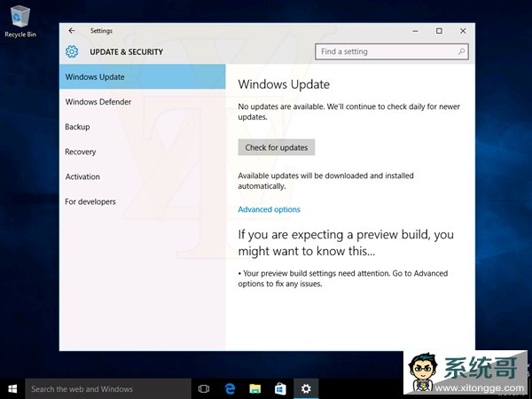Go to the Recovery section
Viewport: 532px width, 399px height.
[142, 152]
